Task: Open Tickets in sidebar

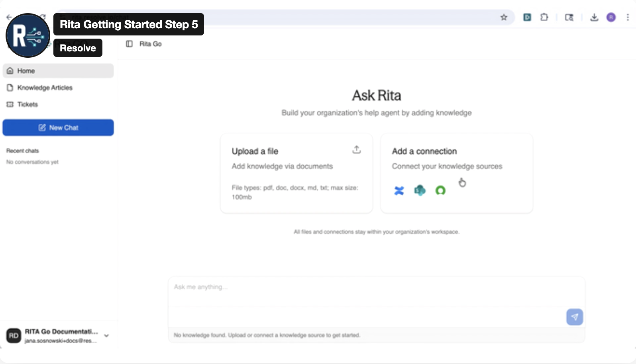Action: (x=27, y=104)
